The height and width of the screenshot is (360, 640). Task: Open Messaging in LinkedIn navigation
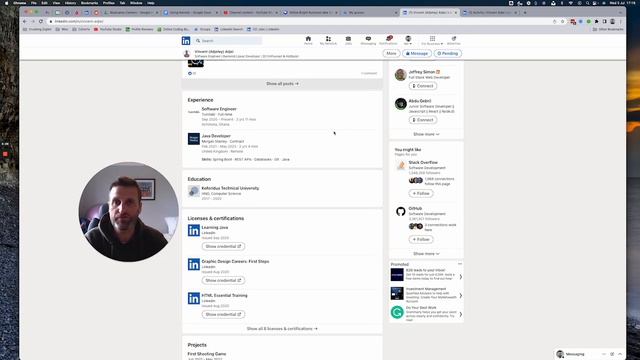pyautogui.click(x=368, y=40)
